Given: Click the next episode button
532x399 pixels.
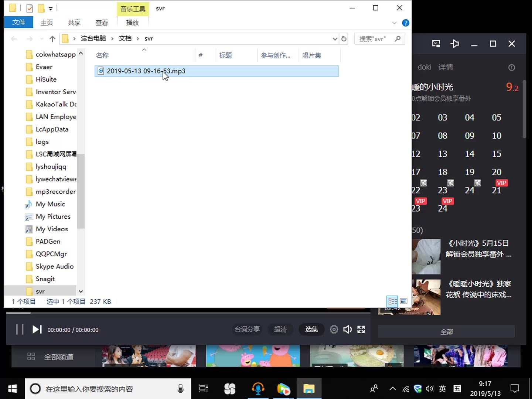Looking at the screenshot, I should click(x=37, y=330).
